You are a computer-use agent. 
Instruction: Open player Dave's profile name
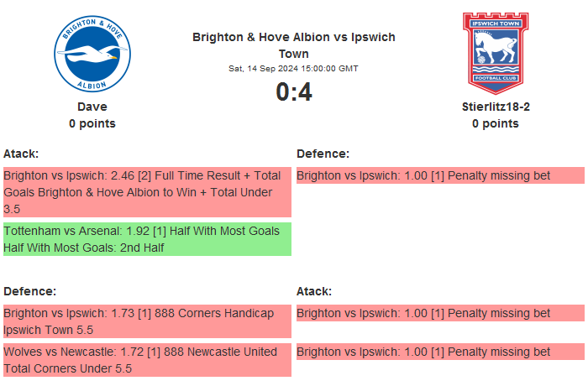(92, 107)
